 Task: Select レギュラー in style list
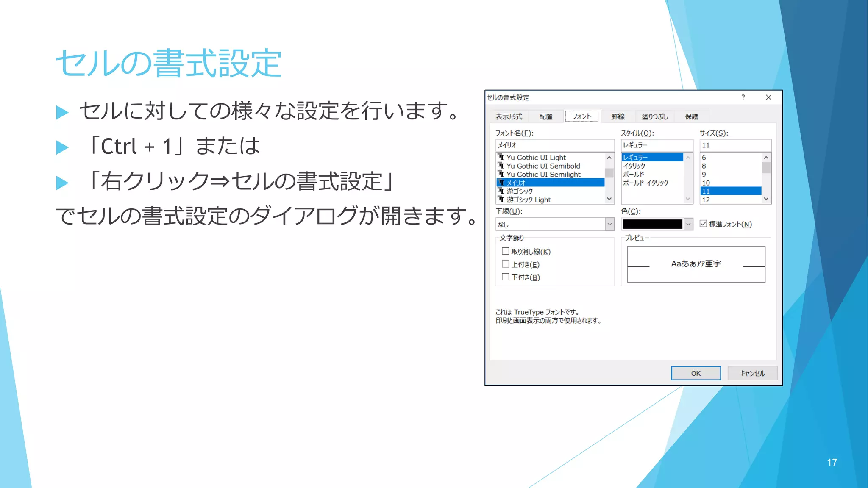coord(652,157)
